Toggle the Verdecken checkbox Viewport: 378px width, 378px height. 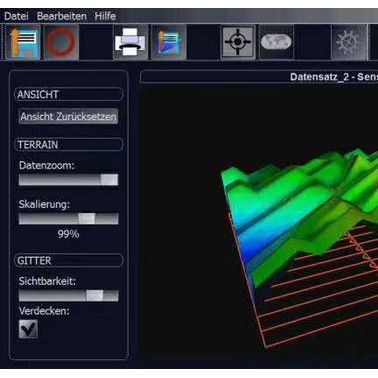pos(28,329)
